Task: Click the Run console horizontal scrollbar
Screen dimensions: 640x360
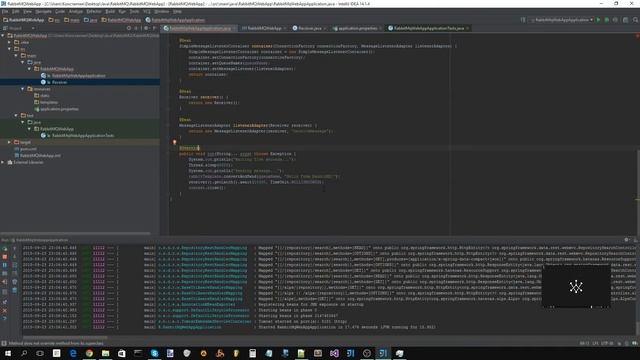Action: click(65, 338)
